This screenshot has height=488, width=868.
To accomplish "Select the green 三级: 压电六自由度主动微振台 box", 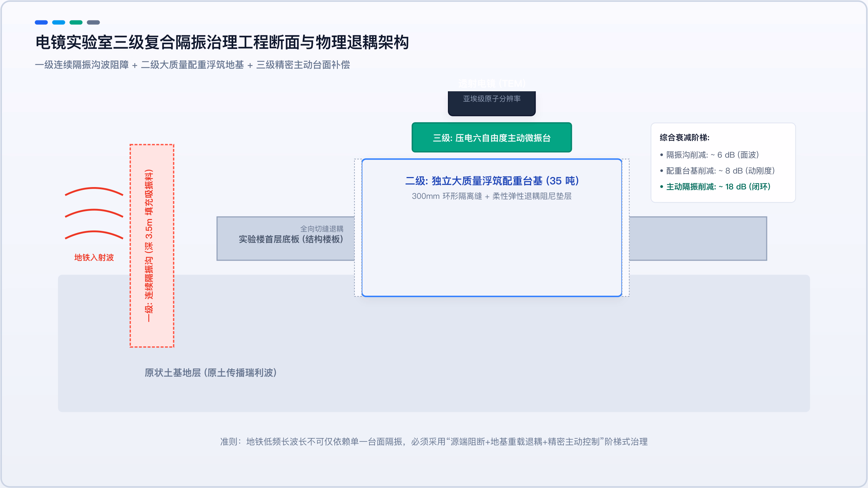I will pos(492,137).
